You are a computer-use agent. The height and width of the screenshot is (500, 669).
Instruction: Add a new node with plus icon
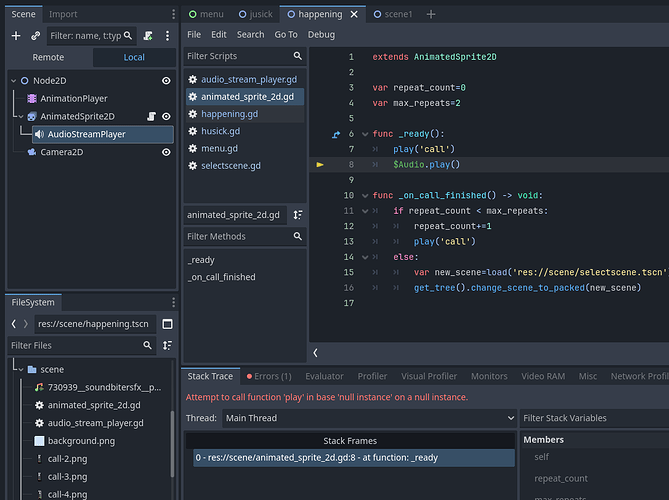[x=16, y=36]
